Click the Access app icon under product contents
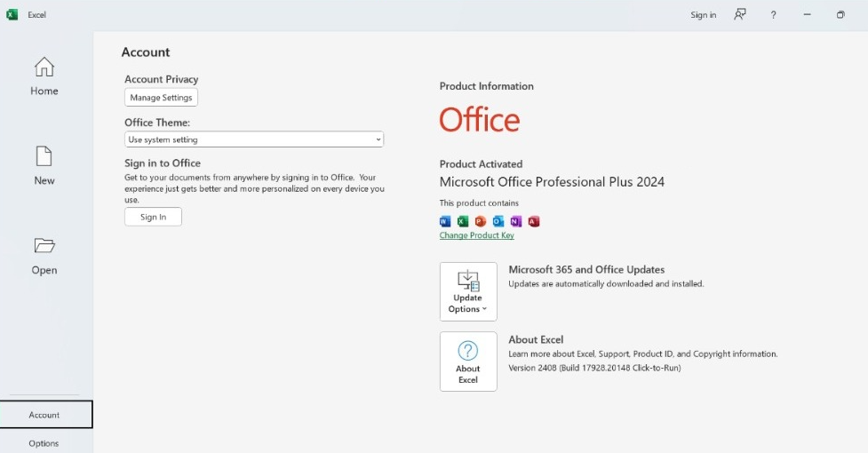The height and width of the screenshot is (453, 868). 534,222
